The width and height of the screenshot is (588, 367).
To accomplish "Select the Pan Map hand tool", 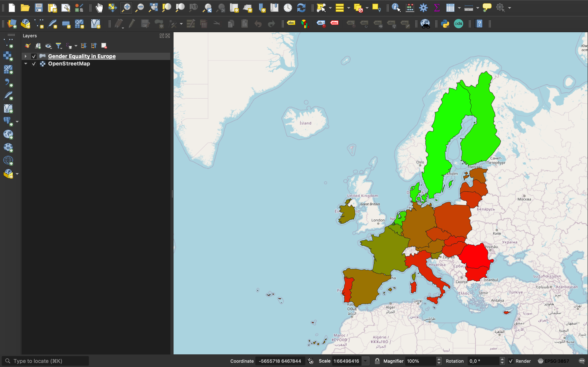I will 99,8.
